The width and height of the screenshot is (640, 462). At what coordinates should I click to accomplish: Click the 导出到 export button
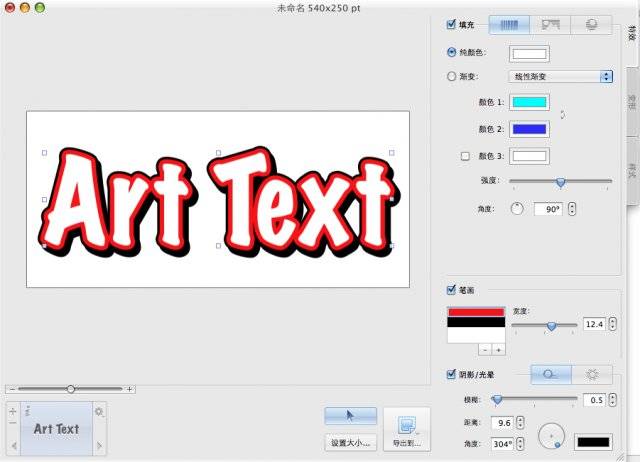pyautogui.click(x=406, y=442)
